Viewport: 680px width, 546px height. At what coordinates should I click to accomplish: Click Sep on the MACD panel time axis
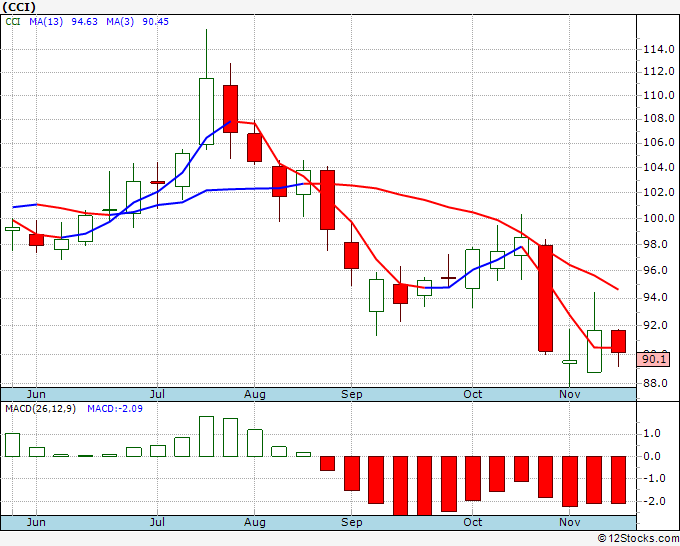(x=351, y=522)
